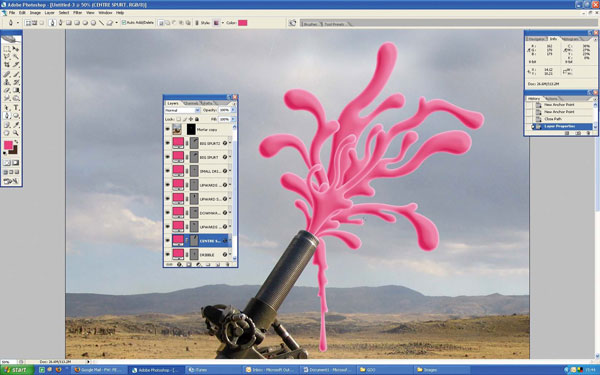Jump to ImageReady button
This screenshot has width=600, height=375.
[x=11, y=181]
